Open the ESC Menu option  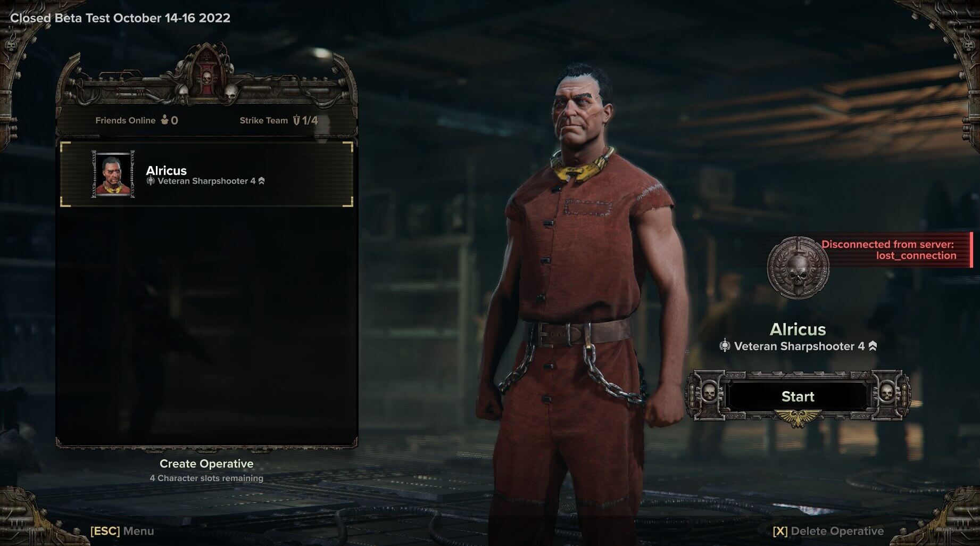122,531
